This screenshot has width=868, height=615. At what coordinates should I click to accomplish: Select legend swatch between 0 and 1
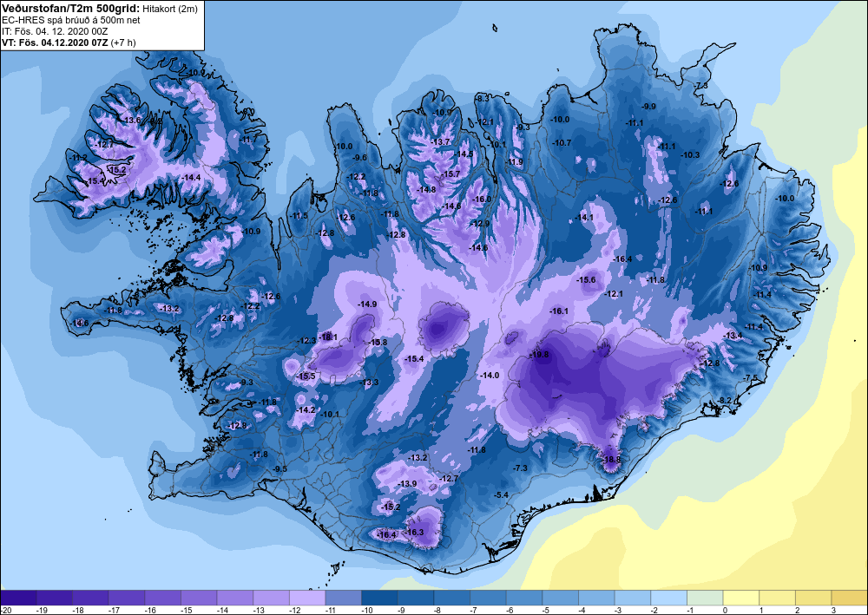740,598
